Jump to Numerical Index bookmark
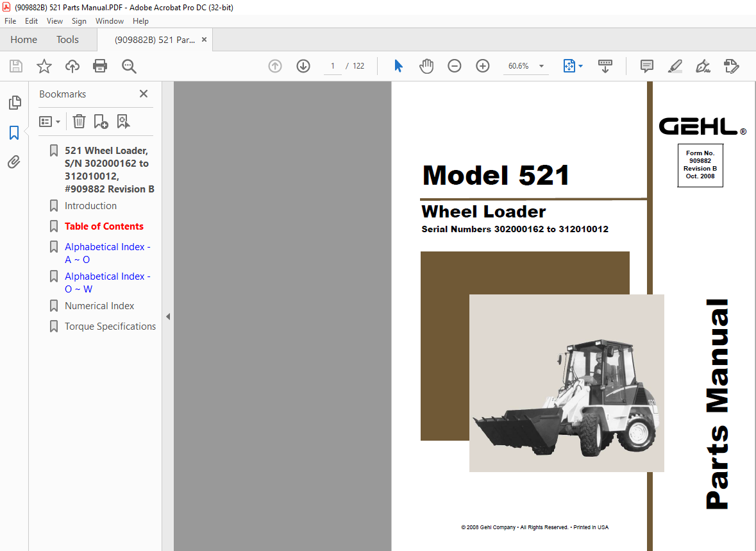Screen dimensions: 756x551 coord(99,306)
